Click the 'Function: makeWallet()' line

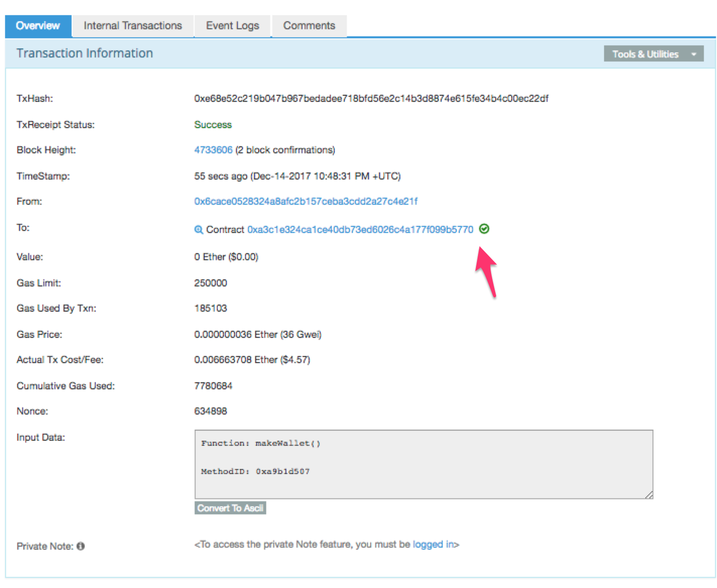[261, 443]
